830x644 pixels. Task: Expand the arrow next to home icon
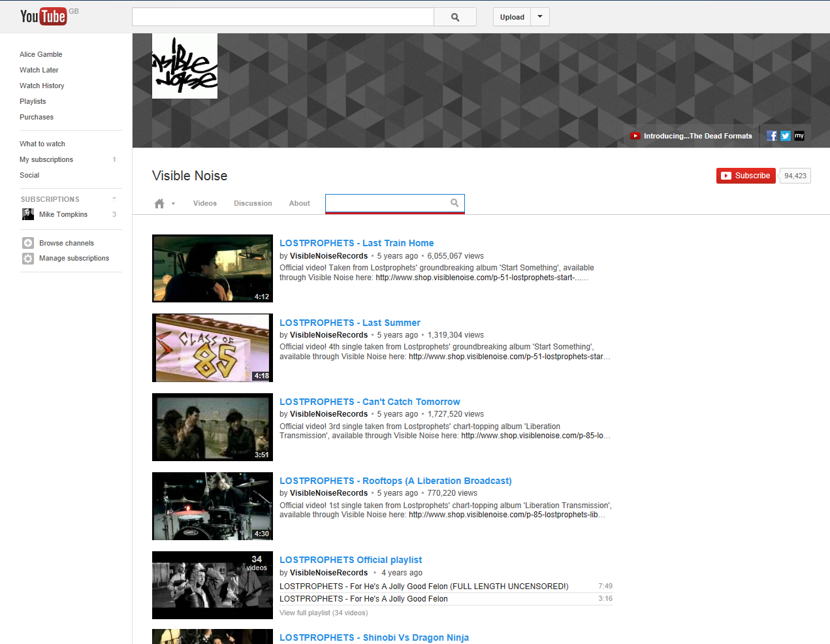click(173, 204)
